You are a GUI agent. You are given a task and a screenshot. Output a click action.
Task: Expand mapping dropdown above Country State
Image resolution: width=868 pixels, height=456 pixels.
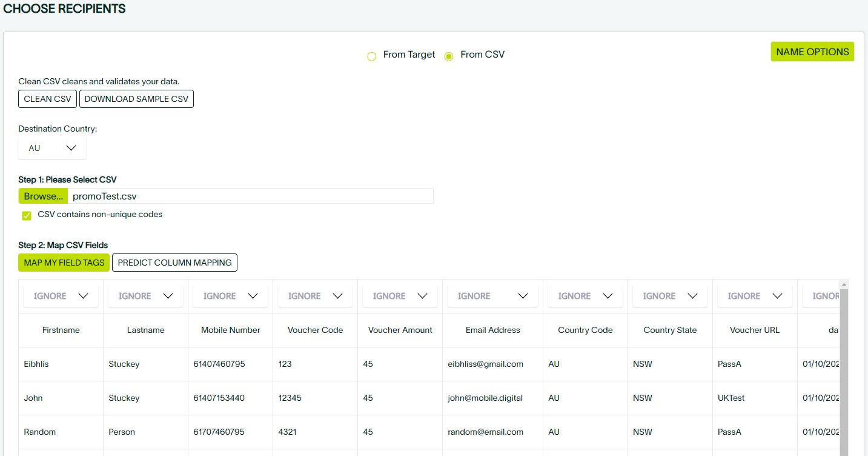point(670,296)
